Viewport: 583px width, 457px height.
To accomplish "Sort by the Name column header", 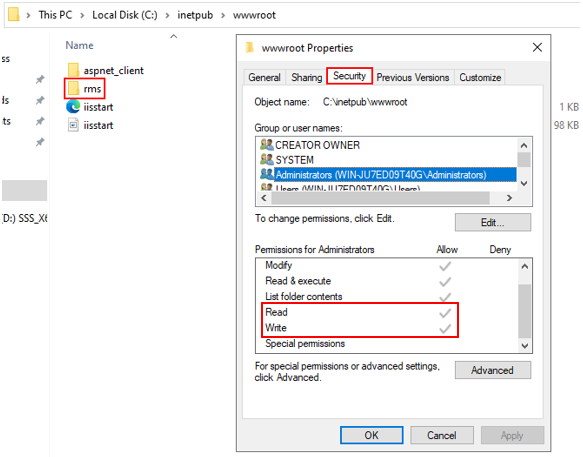I will (x=79, y=45).
